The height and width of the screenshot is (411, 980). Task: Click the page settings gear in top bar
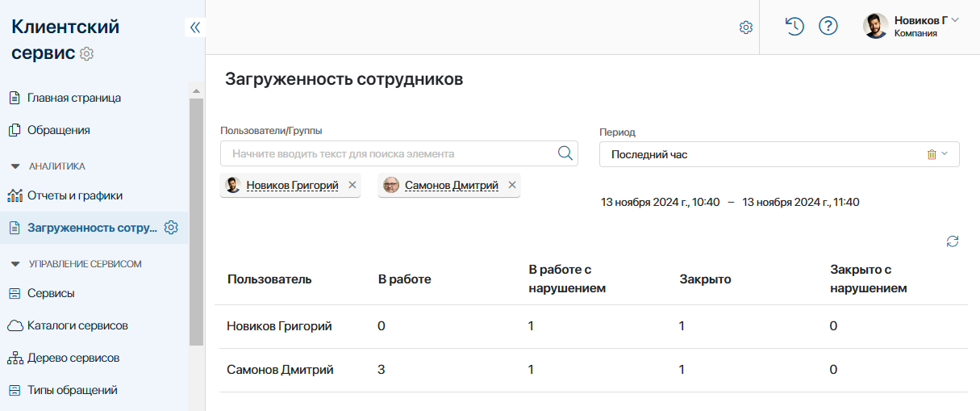[x=746, y=27]
